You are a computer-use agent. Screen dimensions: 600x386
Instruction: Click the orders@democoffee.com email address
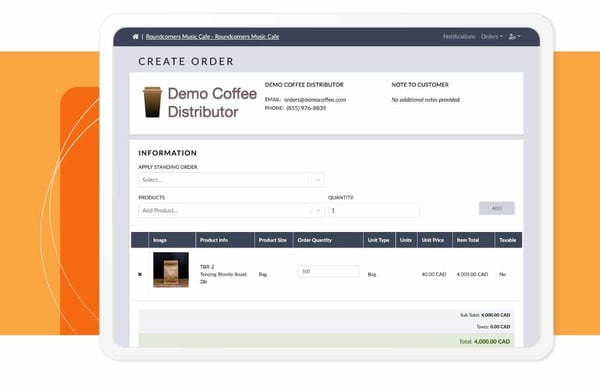315,100
